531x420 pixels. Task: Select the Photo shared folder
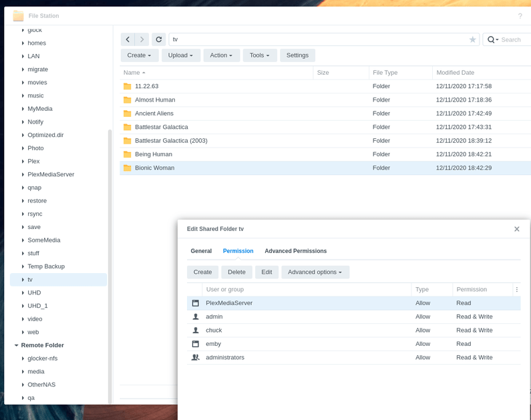pyautogui.click(x=35, y=148)
